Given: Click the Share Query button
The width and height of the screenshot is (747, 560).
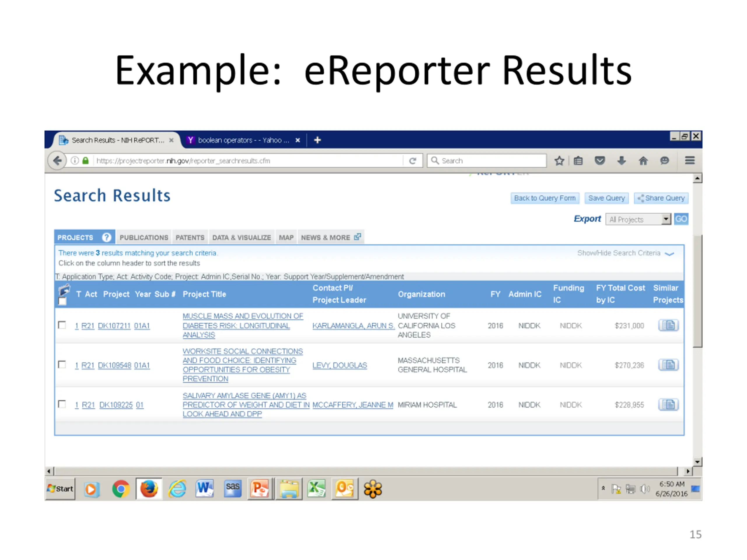Looking at the screenshot, I should click(x=661, y=198).
